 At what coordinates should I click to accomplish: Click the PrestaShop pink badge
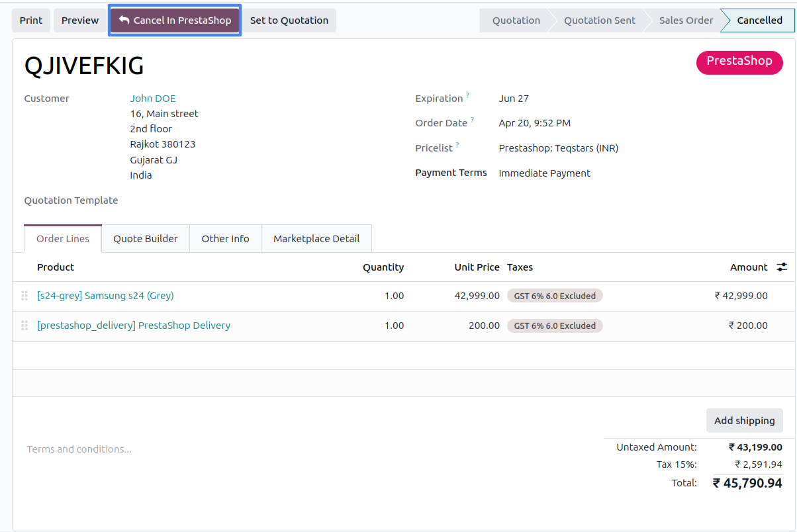(739, 62)
